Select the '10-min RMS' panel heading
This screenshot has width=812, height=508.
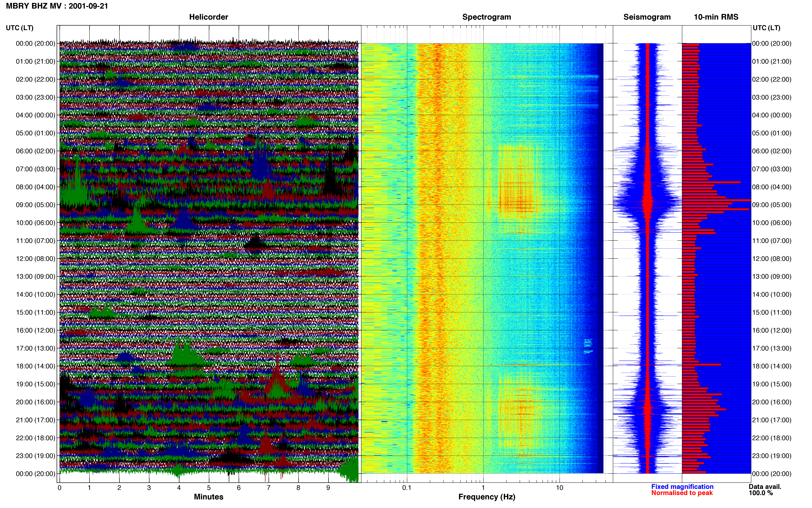click(716, 17)
